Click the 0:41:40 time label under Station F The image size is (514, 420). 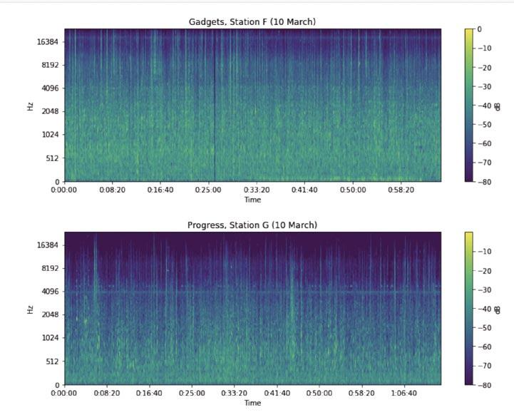tap(304, 190)
